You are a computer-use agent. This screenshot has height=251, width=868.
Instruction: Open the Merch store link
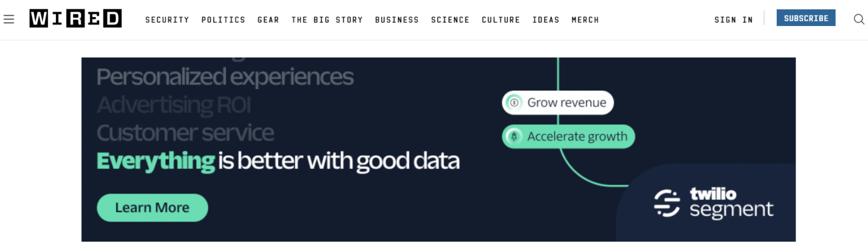[x=585, y=20]
